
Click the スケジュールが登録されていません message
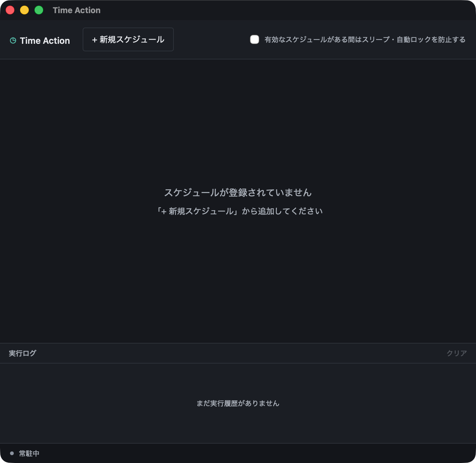click(x=238, y=192)
